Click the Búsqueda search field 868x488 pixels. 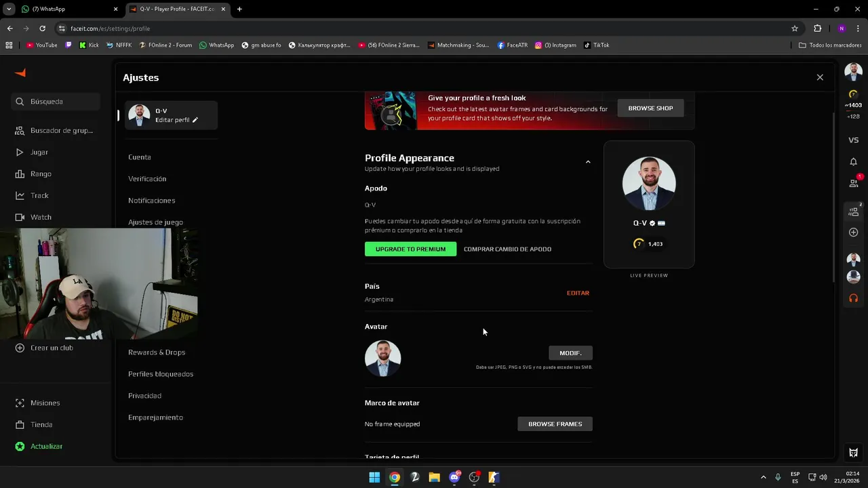tap(56, 102)
